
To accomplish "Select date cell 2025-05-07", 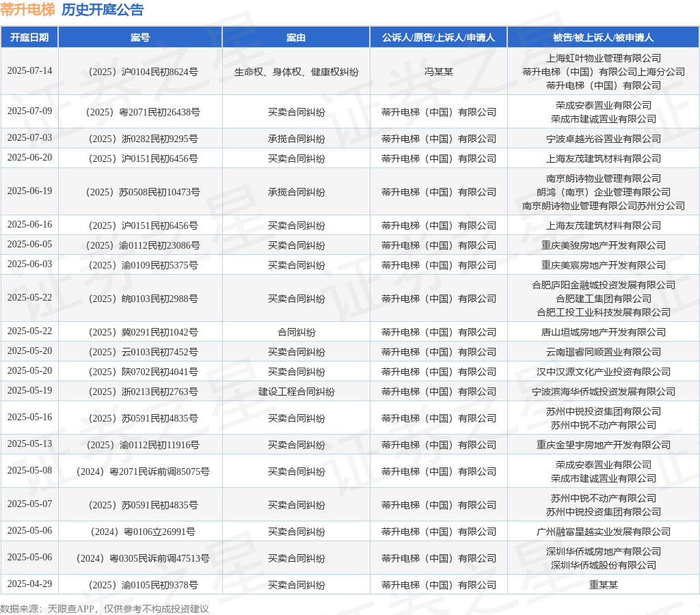I will click(x=29, y=504).
